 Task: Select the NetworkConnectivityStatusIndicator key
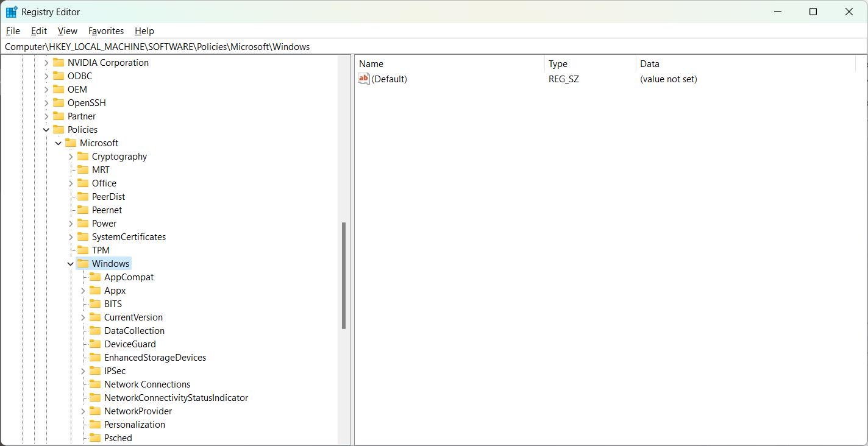tap(176, 397)
